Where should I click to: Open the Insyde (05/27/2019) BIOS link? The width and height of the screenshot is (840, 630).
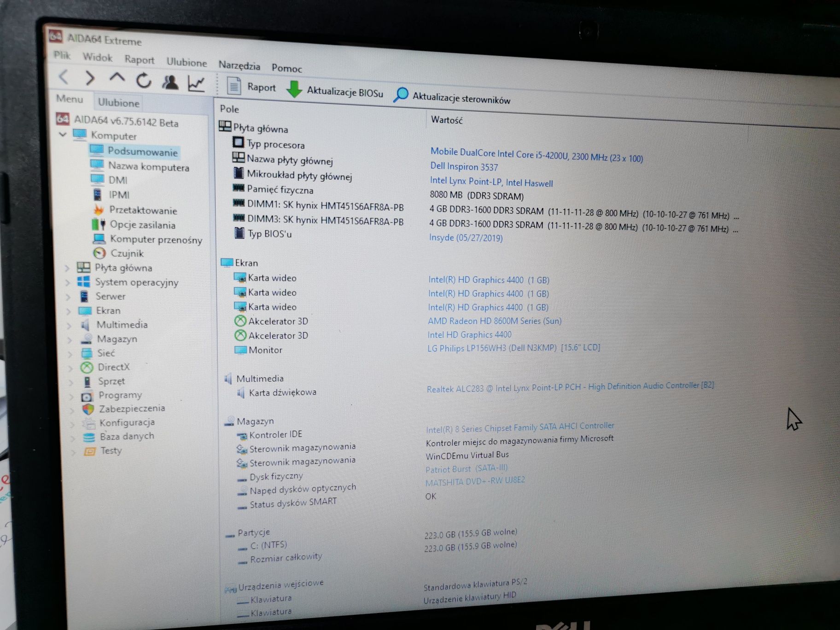click(x=466, y=238)
